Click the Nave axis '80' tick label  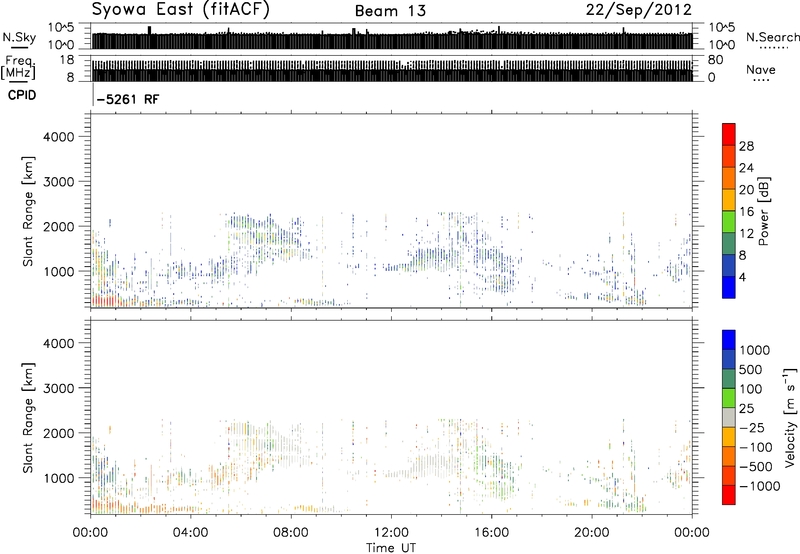(x=715, y=60)
